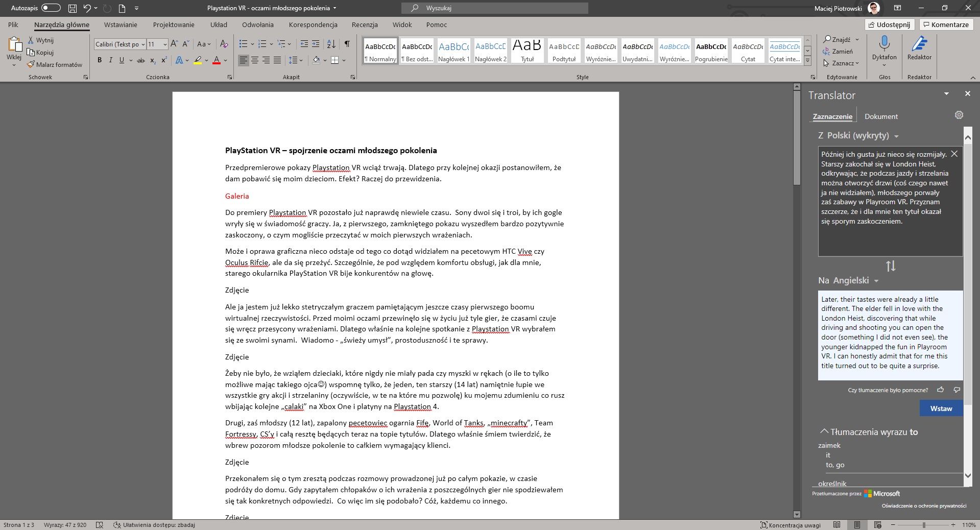
Task: Apply the red font color
Action: (x=217, y=60)
